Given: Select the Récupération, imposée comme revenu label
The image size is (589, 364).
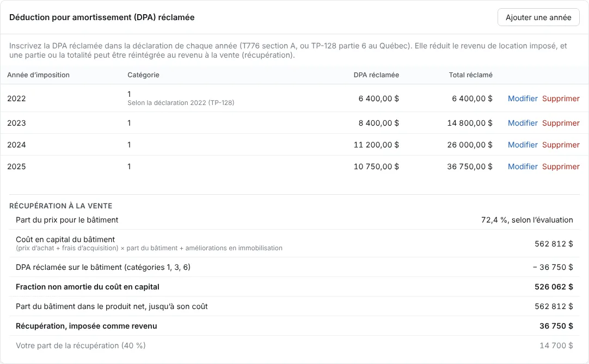Looking at the screenshot, I should 87,326.
